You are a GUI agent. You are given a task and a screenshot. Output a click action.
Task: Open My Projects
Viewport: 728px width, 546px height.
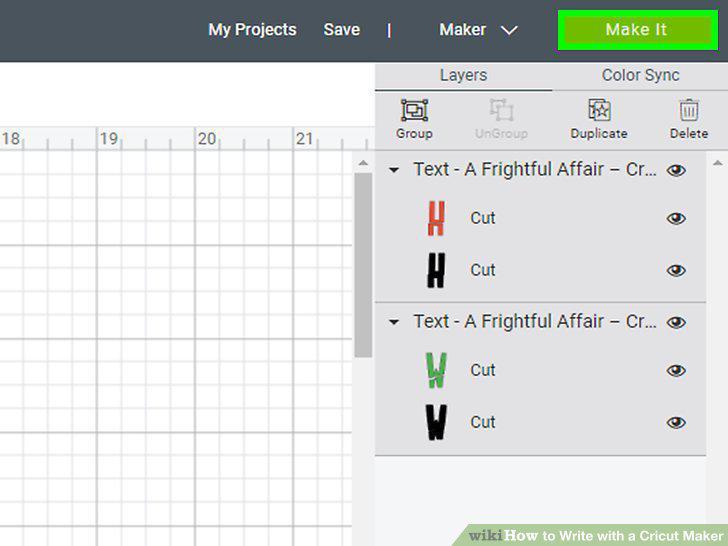[252, 30]
